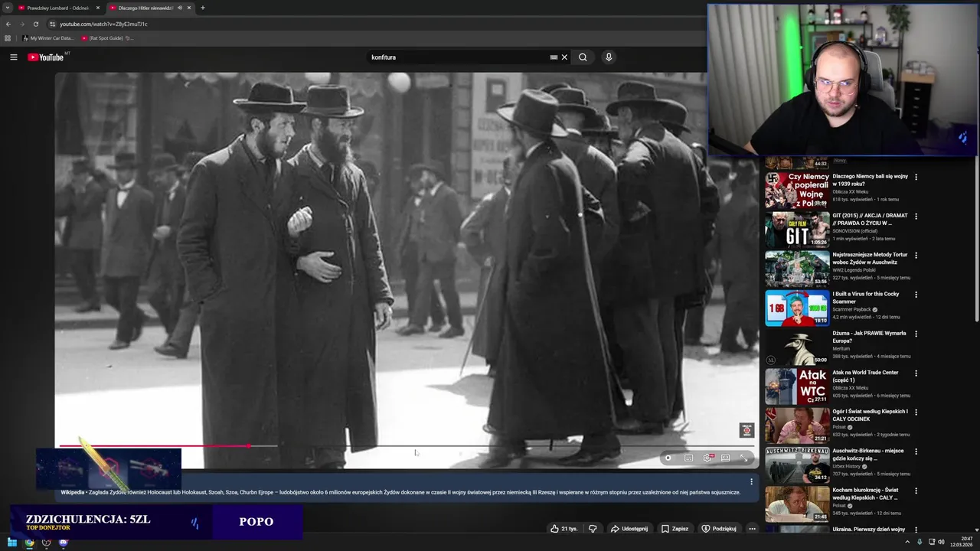This screenshot has height=551, width=980.
Task: Reload the page
Action: (x=35, y=24)
